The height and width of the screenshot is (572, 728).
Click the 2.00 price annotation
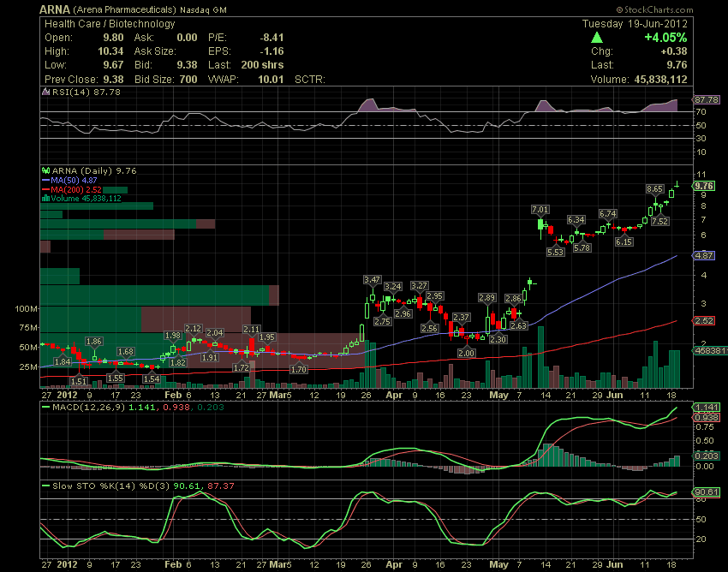(x=466, y=354)
